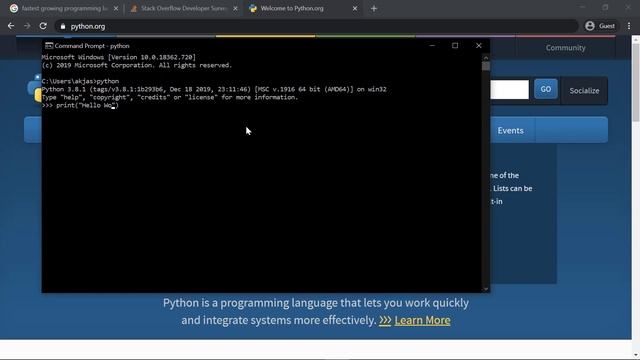Click the python.org address bar
Image resolution: width=640 pixels, height=360 pixels.
(316, 26)
